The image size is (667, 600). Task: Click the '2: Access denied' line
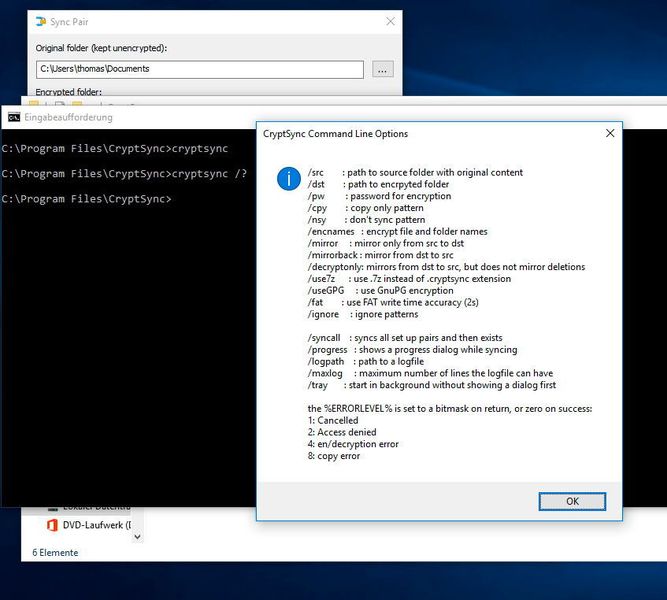pos(342,432)
